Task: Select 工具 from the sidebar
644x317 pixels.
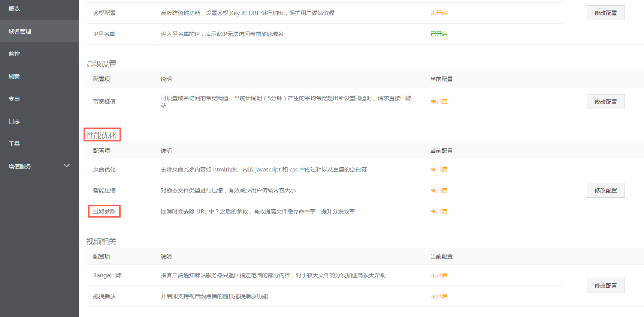Action: (x=14, y=144)
